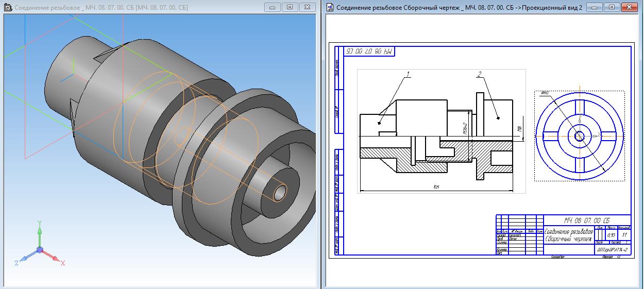Select the M8 dimension text
Screen dimensions: 644x289
(520, 129)
